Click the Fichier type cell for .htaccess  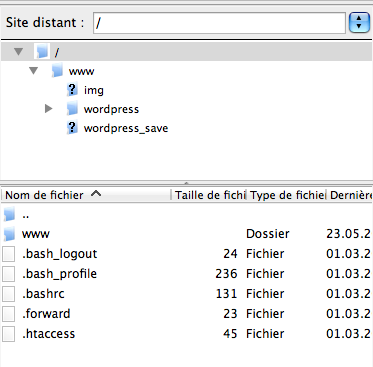coord(265,334)
